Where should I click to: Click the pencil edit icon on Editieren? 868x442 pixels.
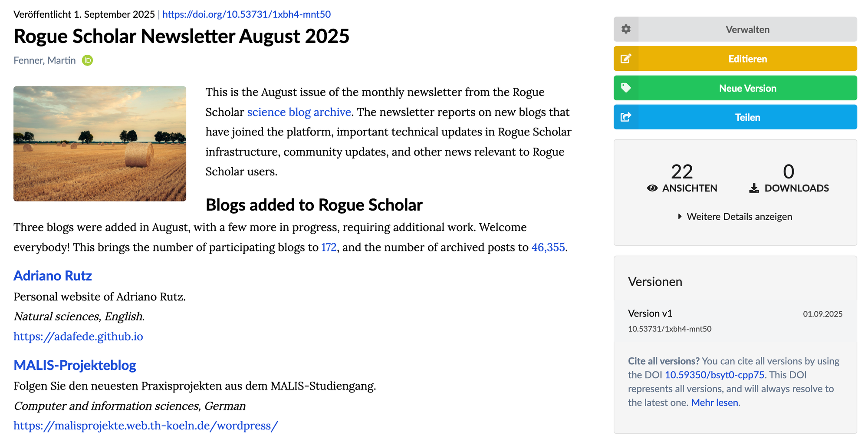tap(626, 59)
